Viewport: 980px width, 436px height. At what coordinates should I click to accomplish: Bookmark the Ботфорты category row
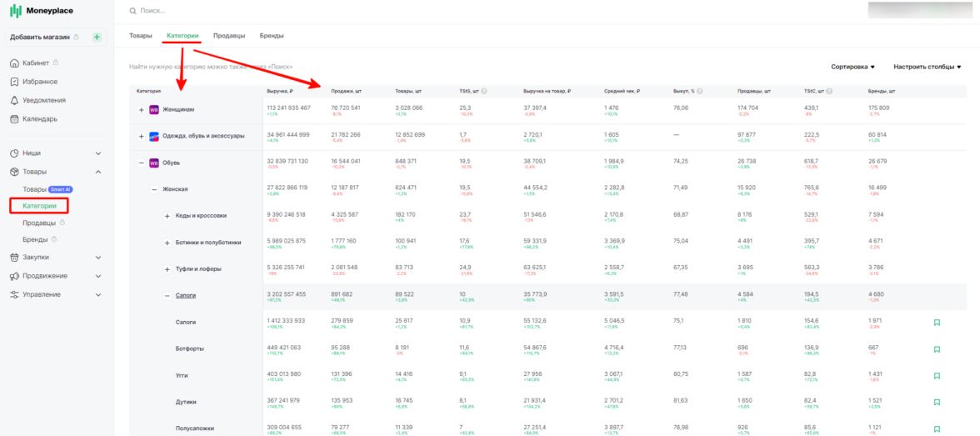(x=937, y=349)
